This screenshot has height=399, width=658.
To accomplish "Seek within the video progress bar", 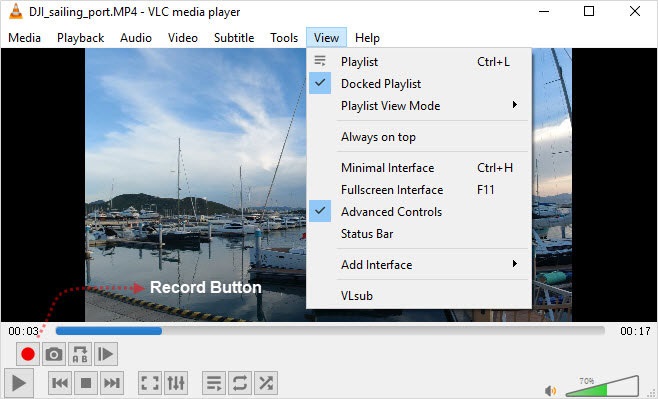I will (x=330, y=331).
